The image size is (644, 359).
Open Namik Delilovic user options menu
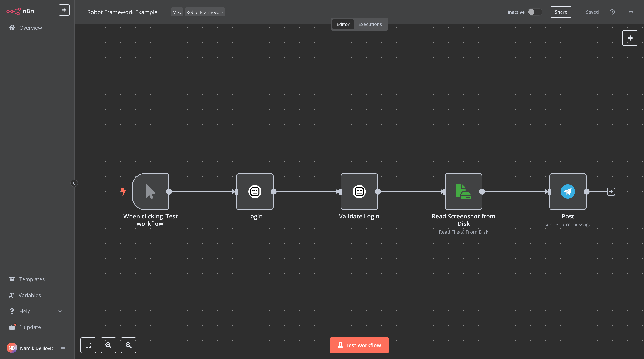click(63, 348)
